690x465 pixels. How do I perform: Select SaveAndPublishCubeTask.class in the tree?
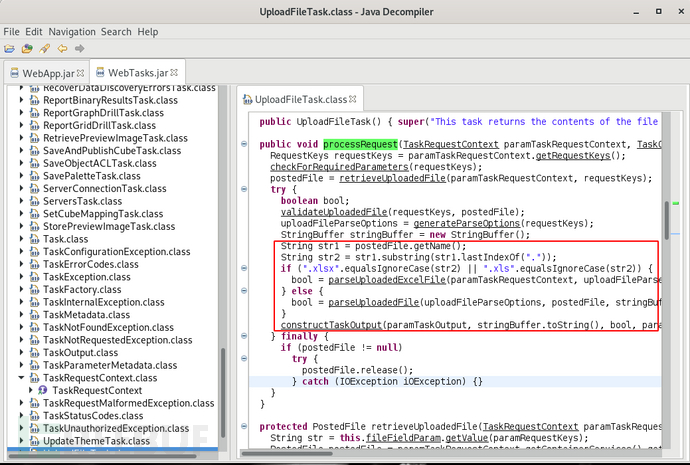112,150
